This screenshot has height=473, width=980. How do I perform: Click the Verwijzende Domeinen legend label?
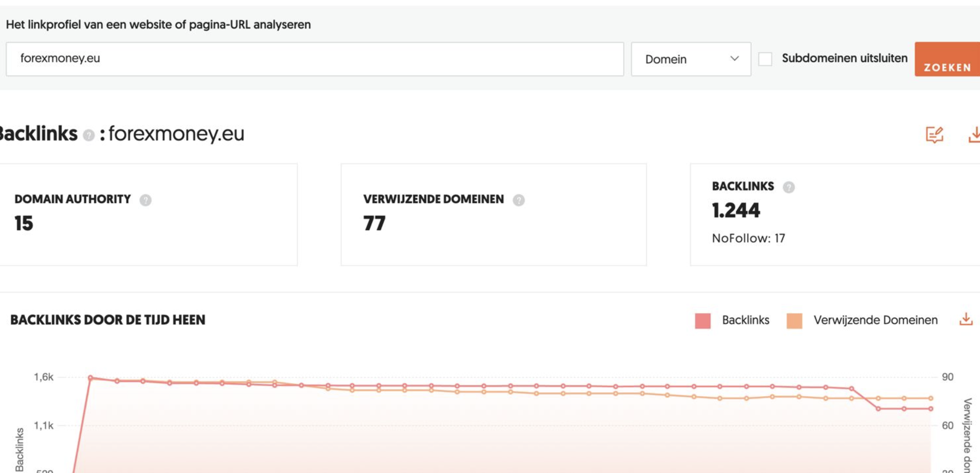tap(875, 320)
